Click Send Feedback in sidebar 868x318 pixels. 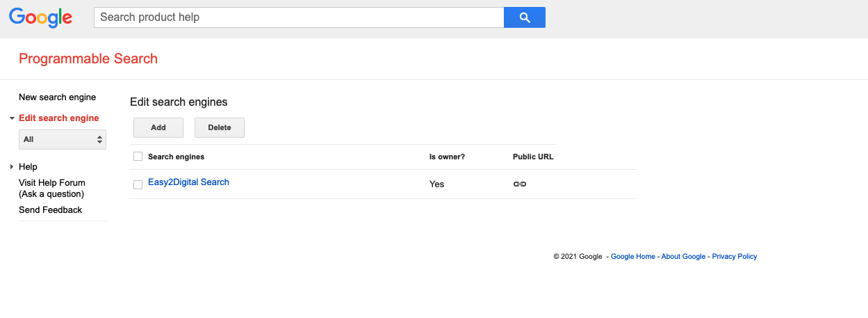point(50,210)
